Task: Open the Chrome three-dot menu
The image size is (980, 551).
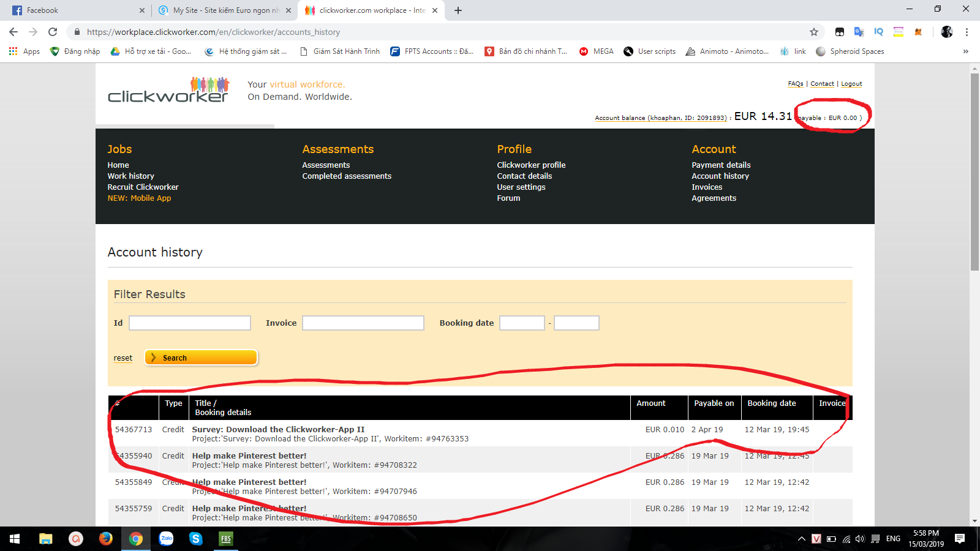Action: [x=967, y=32]
